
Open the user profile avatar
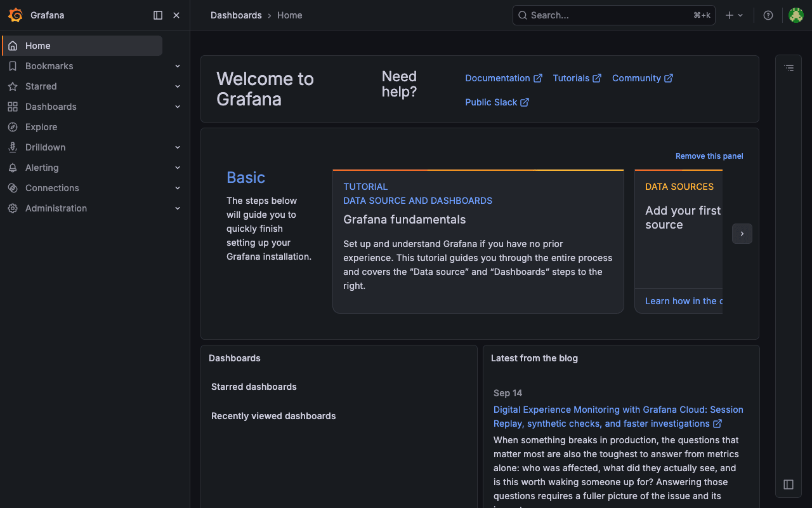(x=796, y=15)
